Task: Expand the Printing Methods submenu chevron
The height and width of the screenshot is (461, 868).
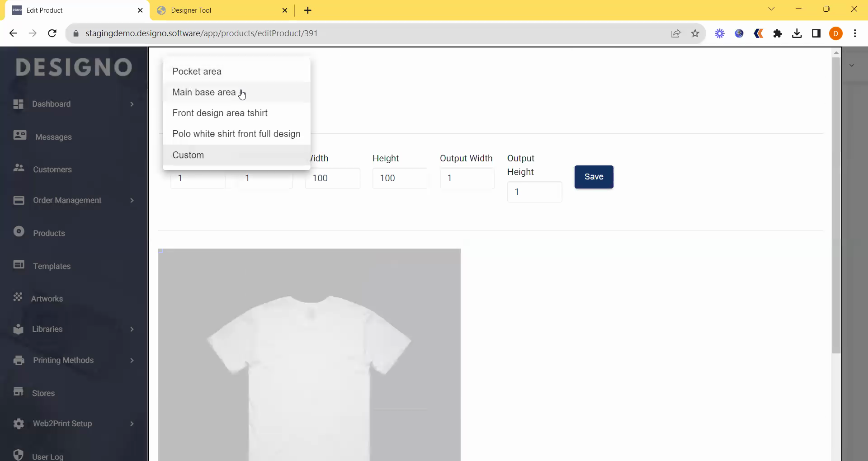Action: [132, 360]
